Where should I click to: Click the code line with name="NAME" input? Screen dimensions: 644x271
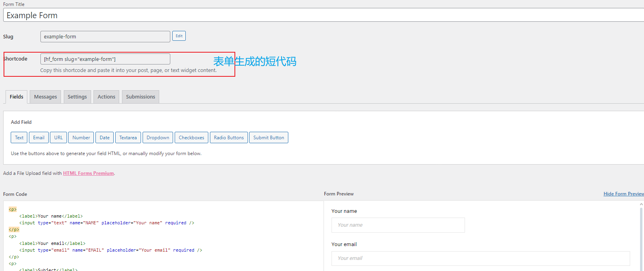coord(107,223)
